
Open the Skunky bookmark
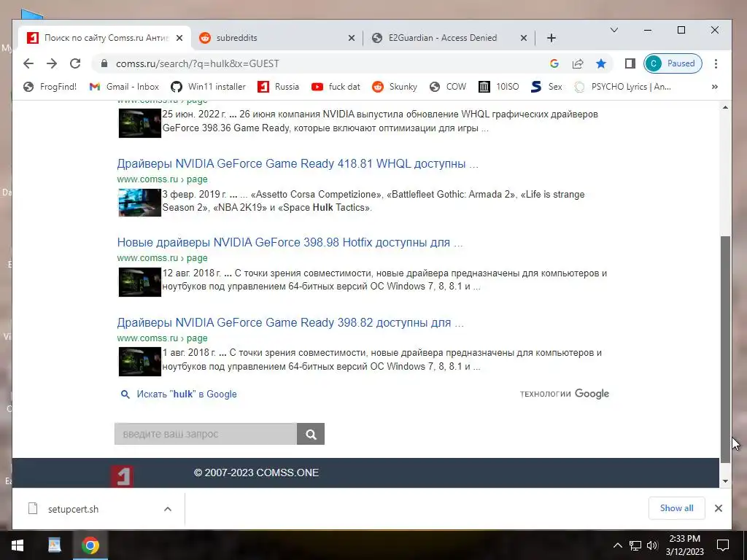pyautogui.click(x=395, y=87)
